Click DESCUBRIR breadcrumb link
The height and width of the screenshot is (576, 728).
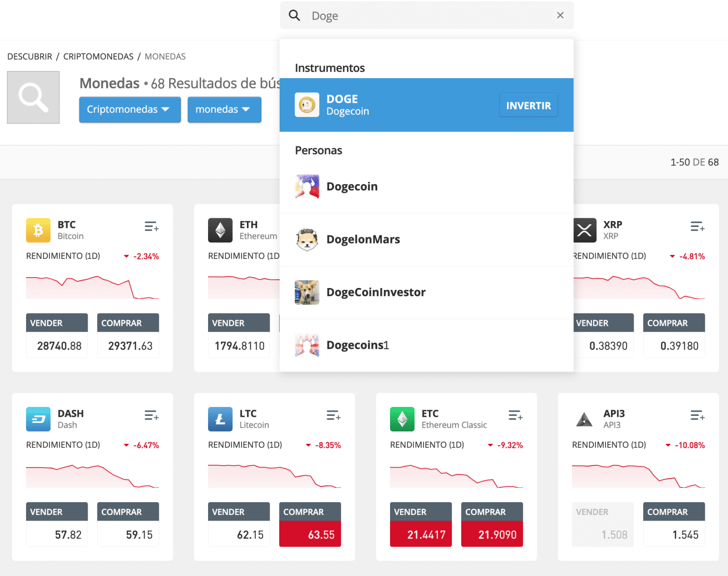[29, 56]
